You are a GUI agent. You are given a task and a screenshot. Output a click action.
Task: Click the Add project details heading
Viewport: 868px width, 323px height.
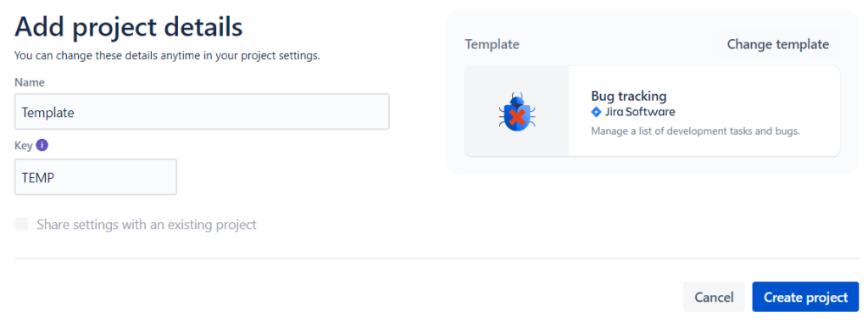tap(129, 27)
